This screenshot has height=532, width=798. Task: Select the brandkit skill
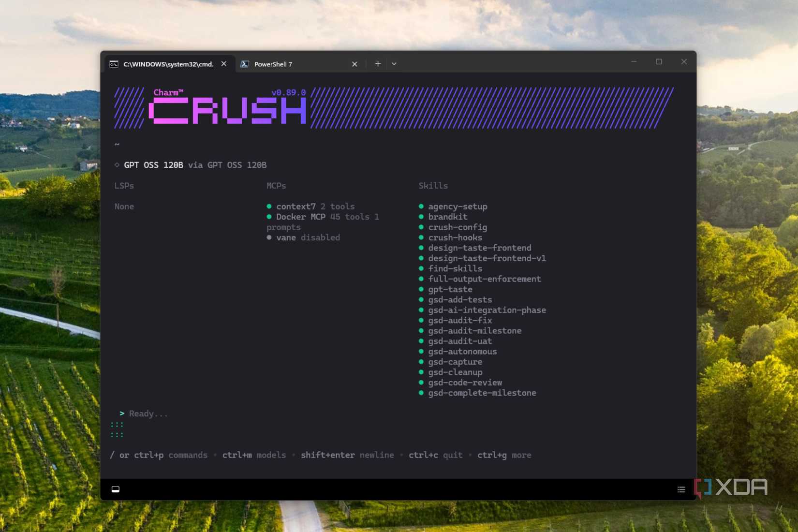tap(443, 217)
